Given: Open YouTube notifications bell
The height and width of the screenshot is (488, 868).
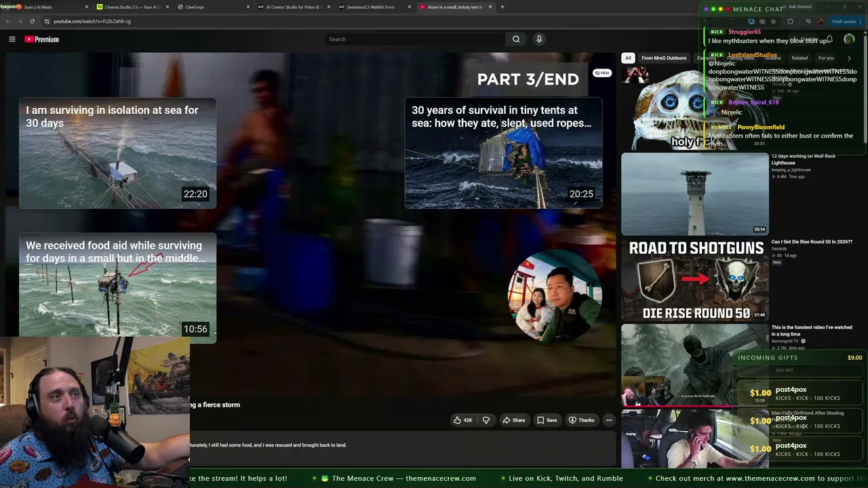Looking at the screenshot, I should (x=829, y=39).
